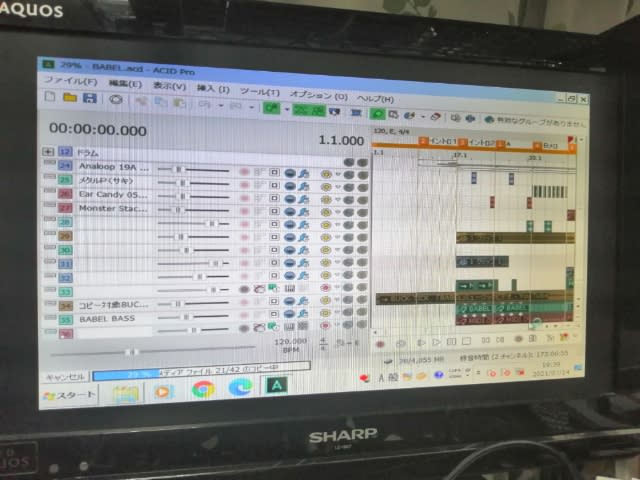This screenshot has height=480, width=640.
Task: Minimize the Analoop 19A track height
Action: point(50,162)
